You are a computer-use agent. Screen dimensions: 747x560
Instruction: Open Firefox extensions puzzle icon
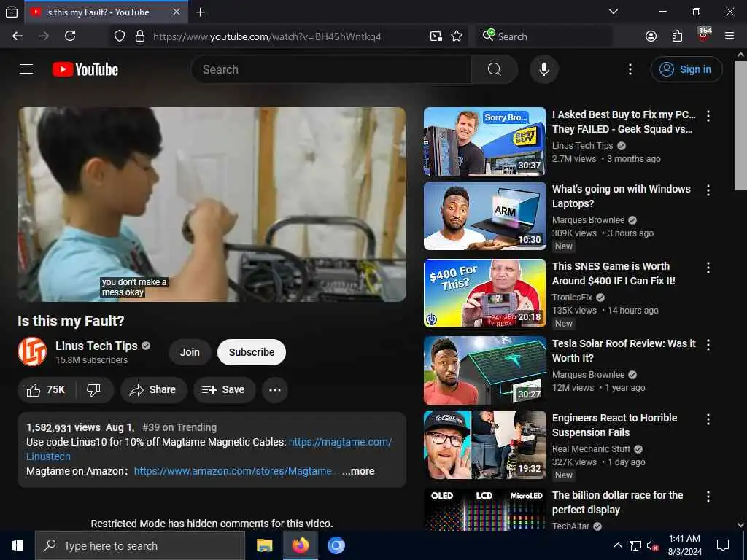[678, 36]
